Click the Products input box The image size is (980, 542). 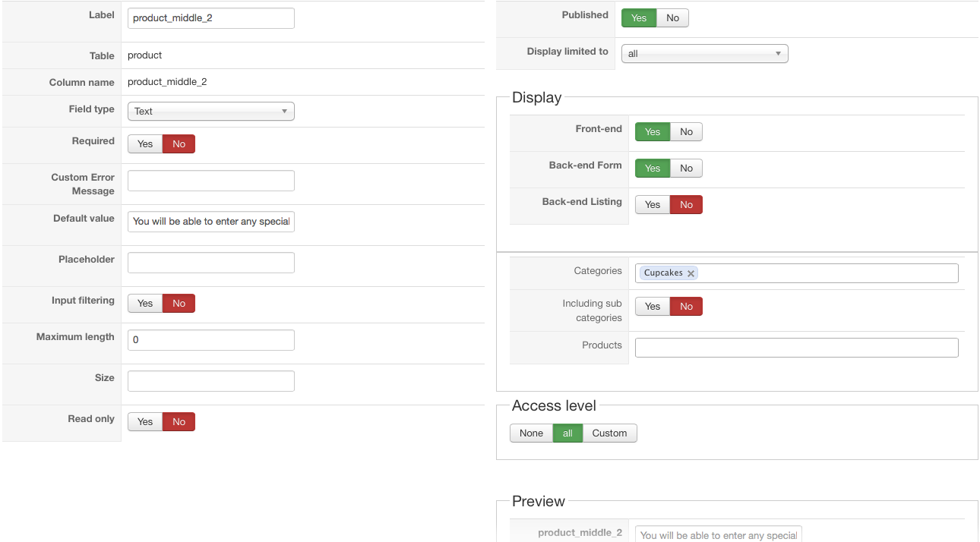pos(796,348)
